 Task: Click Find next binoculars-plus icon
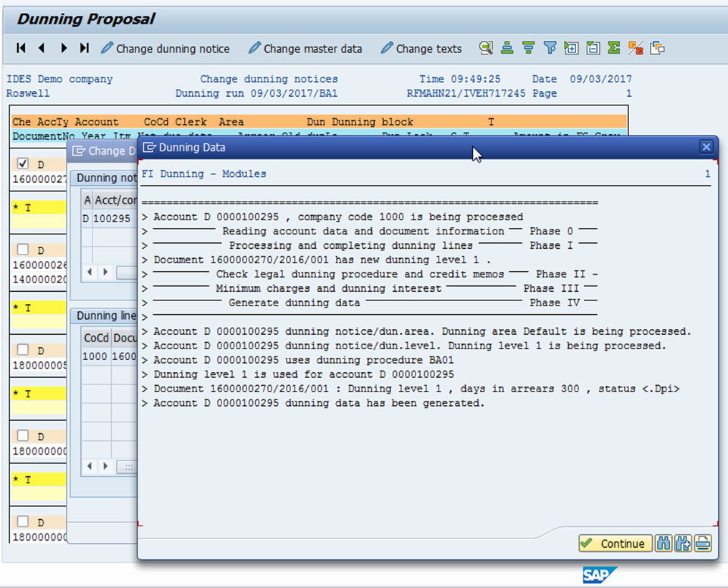683,543
